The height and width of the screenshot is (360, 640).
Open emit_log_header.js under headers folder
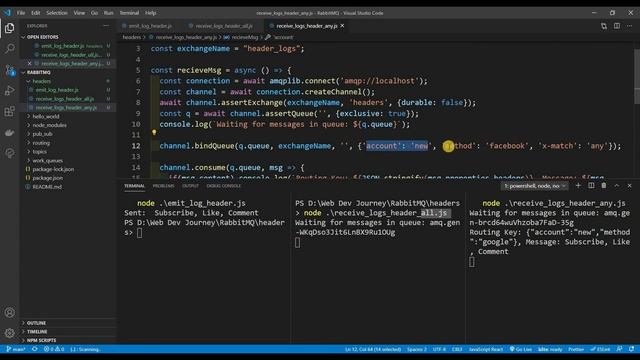pyautogui.click(x=57, y=90)
